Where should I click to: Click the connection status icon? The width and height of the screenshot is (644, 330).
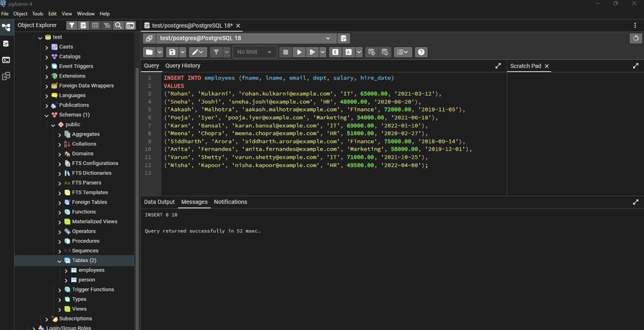[x=149, y=38]
